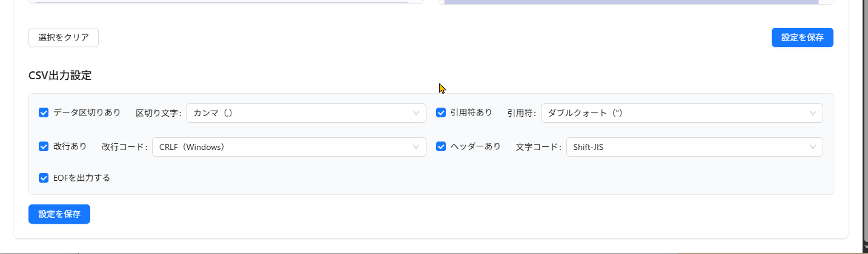This screenshot has width=868, height=254.
Task: Open the 文字コード dropdown showing Shift-JIS
Action: point(694,147)
